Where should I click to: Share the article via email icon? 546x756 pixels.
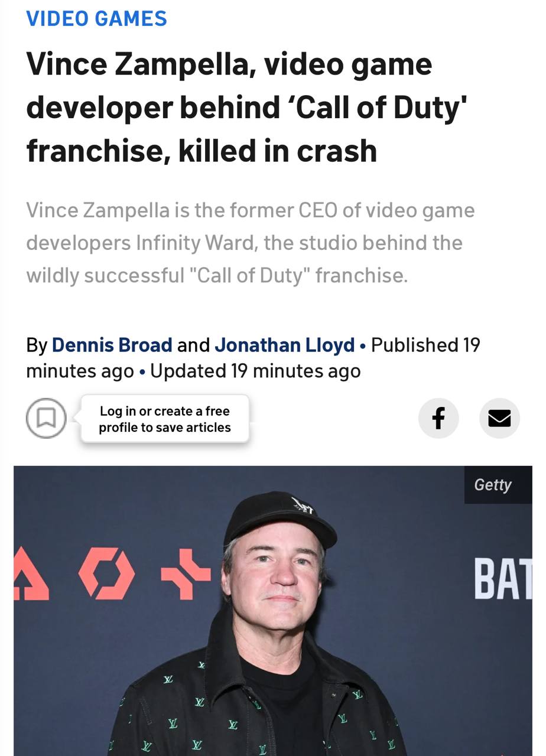[499, 418]
